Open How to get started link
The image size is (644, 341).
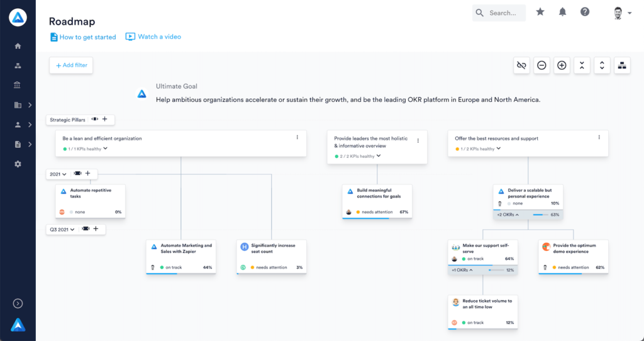click(83, 37)
